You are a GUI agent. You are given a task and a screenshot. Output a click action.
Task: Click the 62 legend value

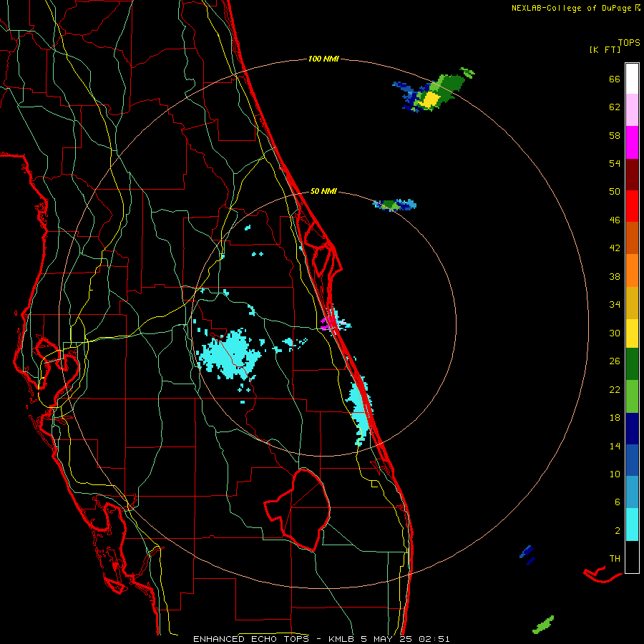point(615,107)
